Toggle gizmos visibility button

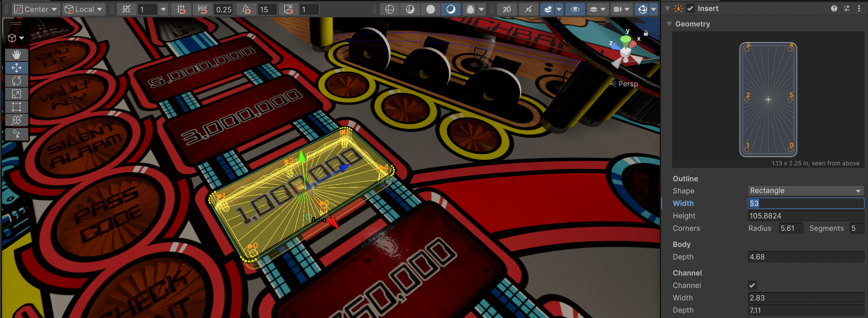pyautogui.click(x=642, y=9)
